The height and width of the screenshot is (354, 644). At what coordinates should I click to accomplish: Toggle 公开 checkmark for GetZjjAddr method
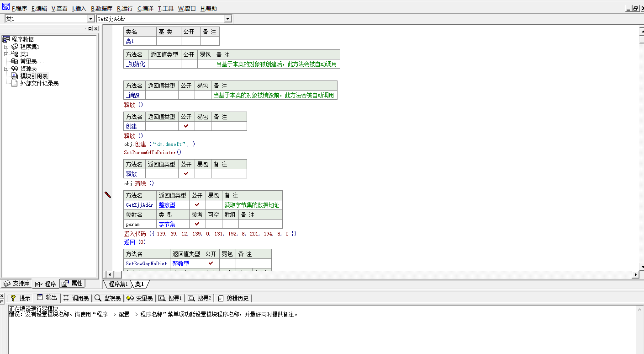[x=197, y=204]
